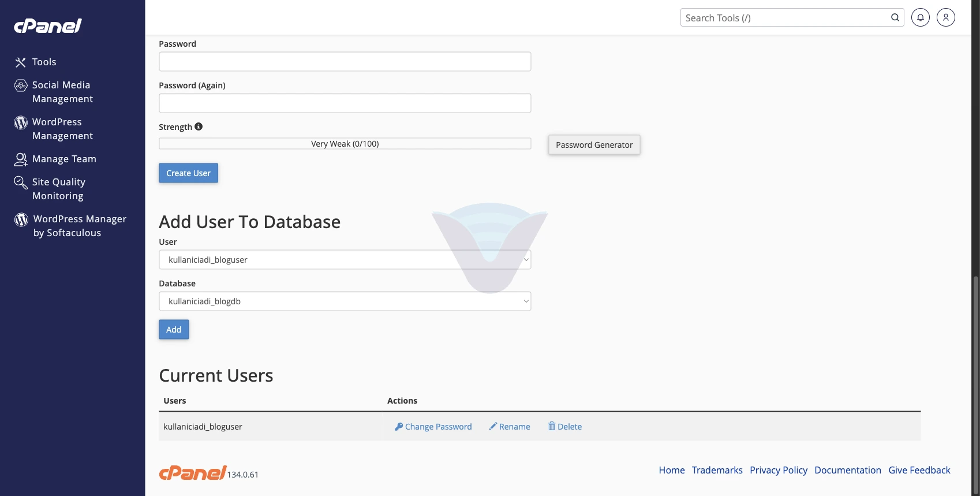980x496 pixels.
Task: Click the cPanel footer logo
Action: (x=193, y=473)
